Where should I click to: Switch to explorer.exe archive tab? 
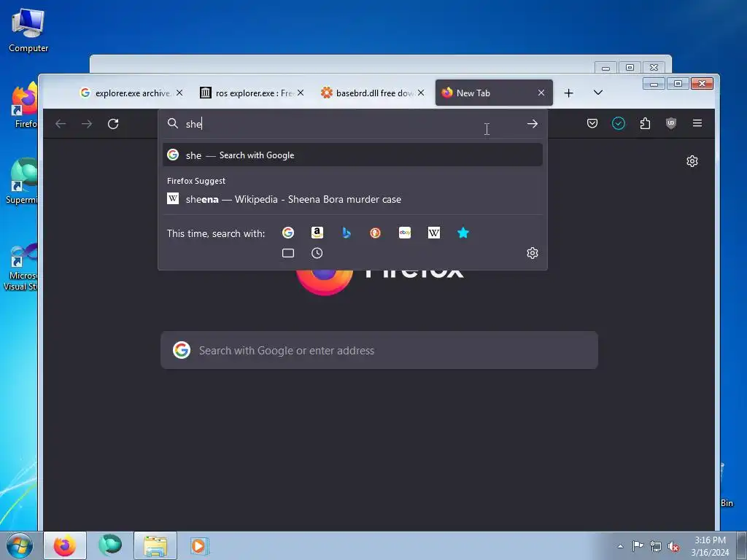point(132,93)
